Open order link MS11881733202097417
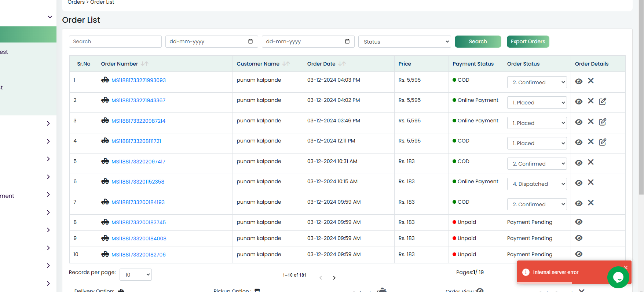 coord(138,162)
